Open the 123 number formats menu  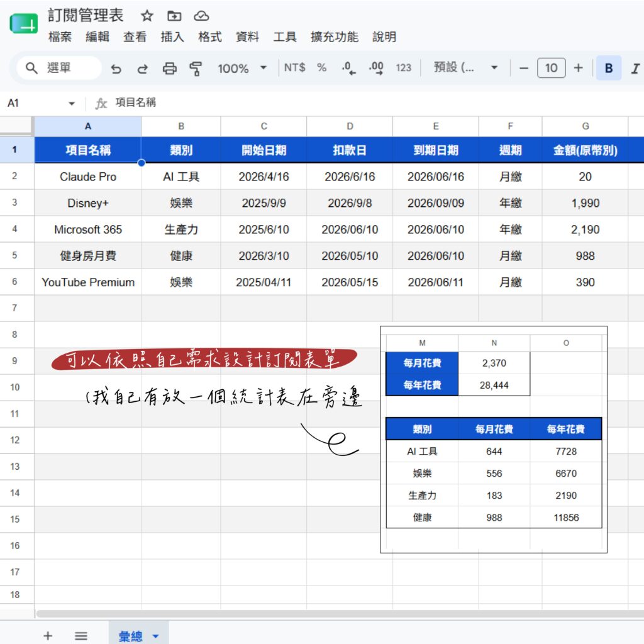point(403,68)
